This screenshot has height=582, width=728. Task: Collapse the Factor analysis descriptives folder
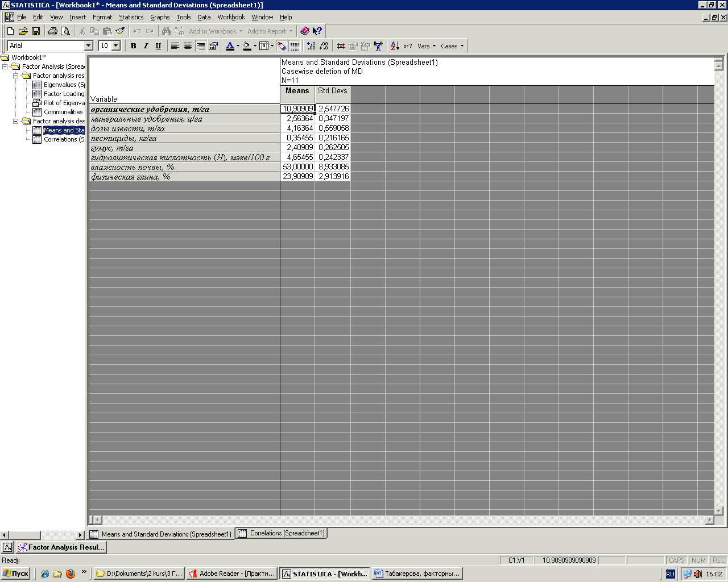point(16,121)
